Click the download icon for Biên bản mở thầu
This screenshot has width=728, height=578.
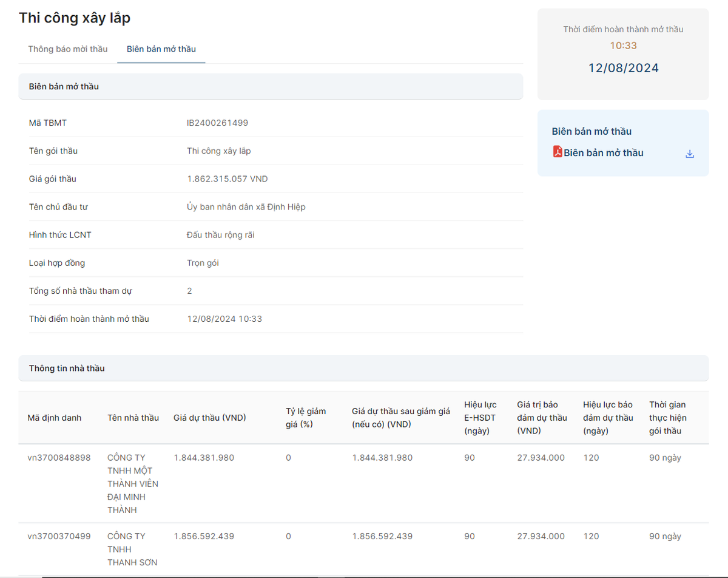click(689, 154)
